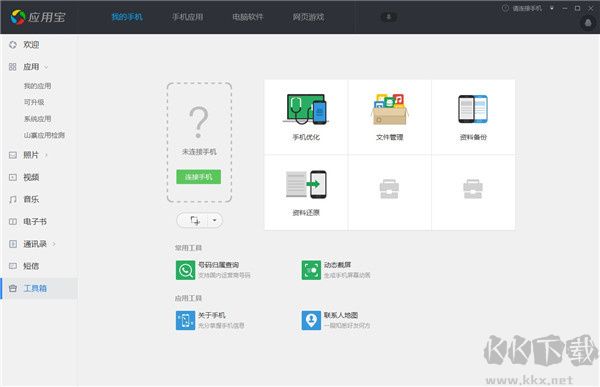600x387 pixels.
Task: Click the 动态截屏 screen capture icon
Action: 311,270
